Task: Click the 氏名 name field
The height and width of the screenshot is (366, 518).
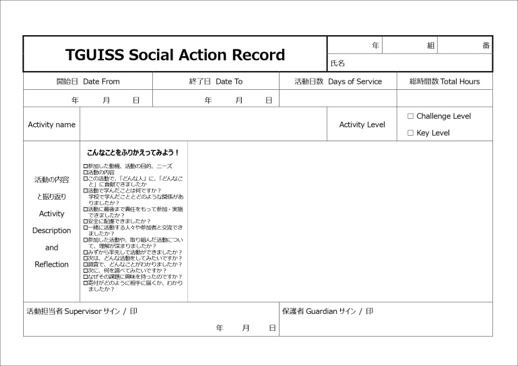Action: pos(410,63)
